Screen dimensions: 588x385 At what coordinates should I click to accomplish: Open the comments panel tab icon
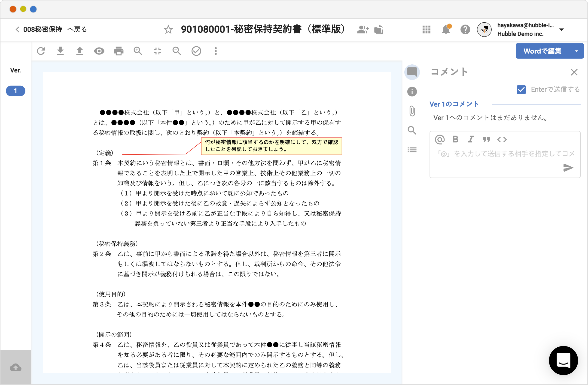[x=412, y=72]
